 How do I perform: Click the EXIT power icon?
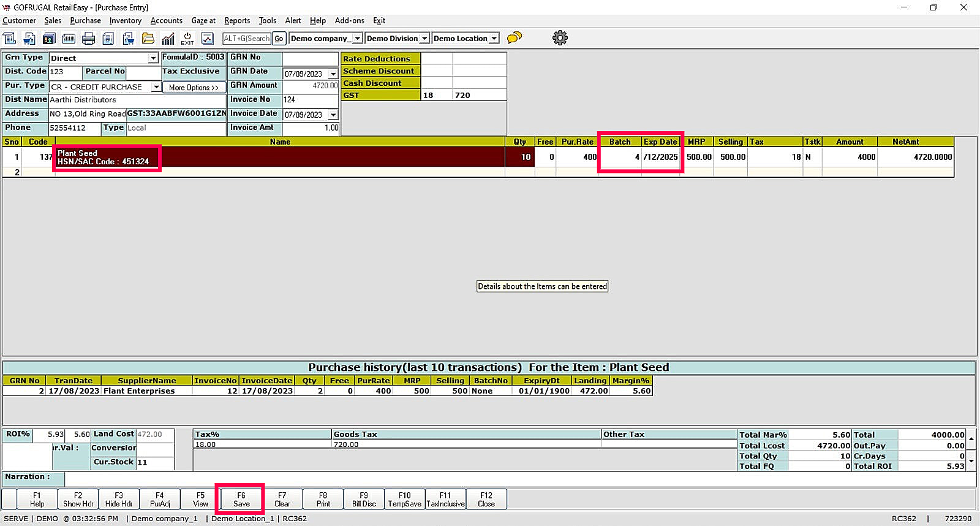[x=187, y=39]
